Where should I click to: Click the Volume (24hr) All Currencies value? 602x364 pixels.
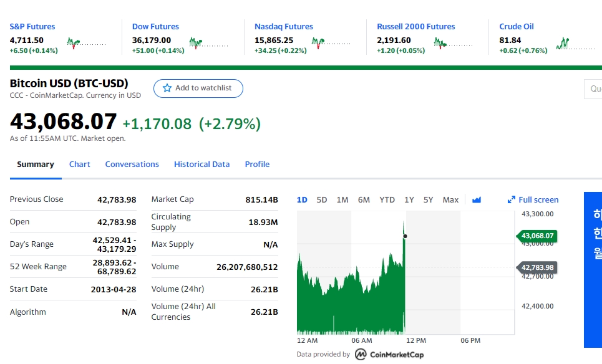pyautogui.click(x=264, y=312)
